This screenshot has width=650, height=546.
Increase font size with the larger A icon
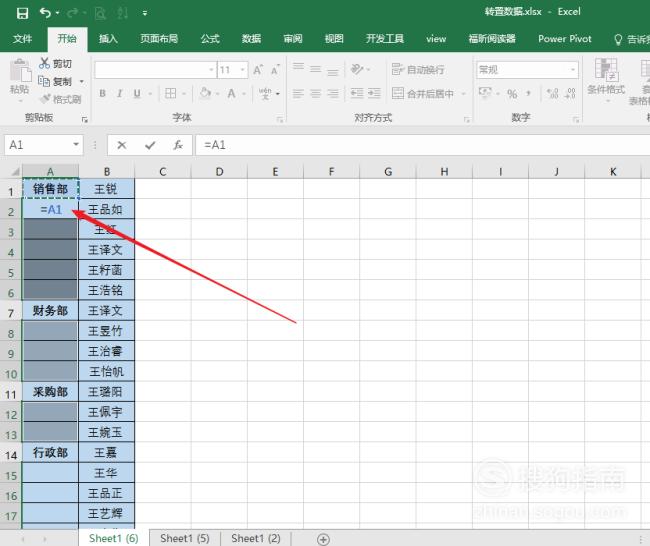click(258, 70)
